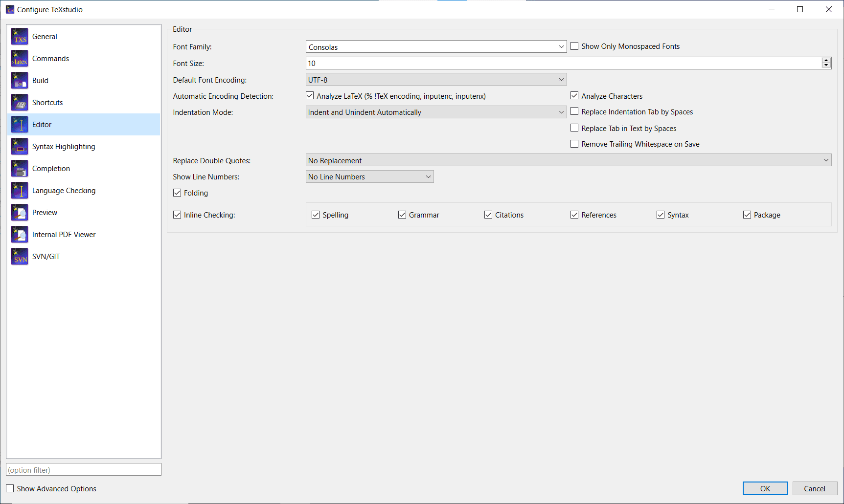Click the Commands latex icon
The height and width of the screenshot is (504, 844).
[x=20, y=59]
